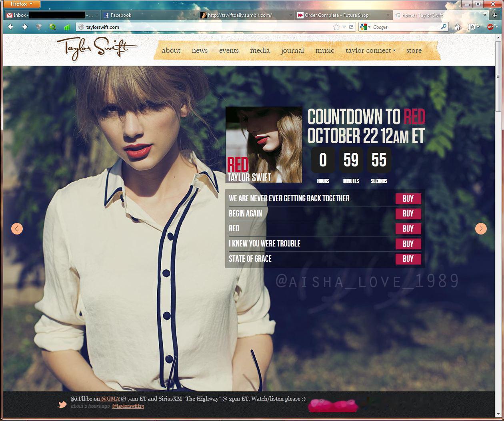Switch to Order Complete - Future Shop tab
Viewport: 504px width, 421px height.
[343, 15]
